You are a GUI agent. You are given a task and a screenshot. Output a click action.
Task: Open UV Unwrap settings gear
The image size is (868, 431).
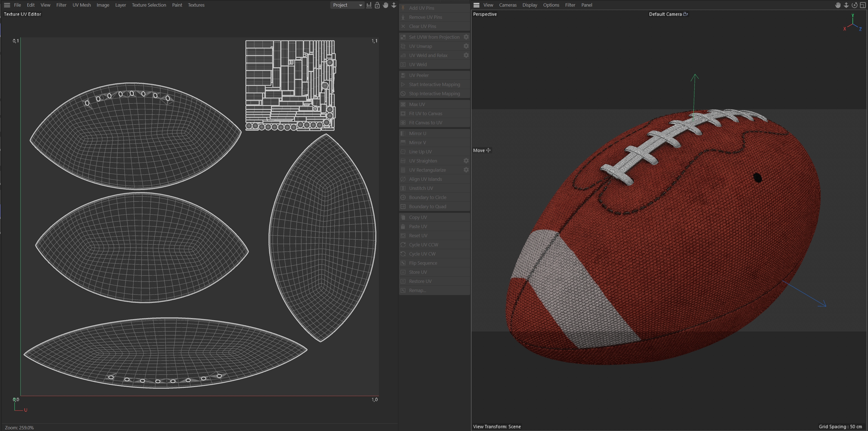466,46
